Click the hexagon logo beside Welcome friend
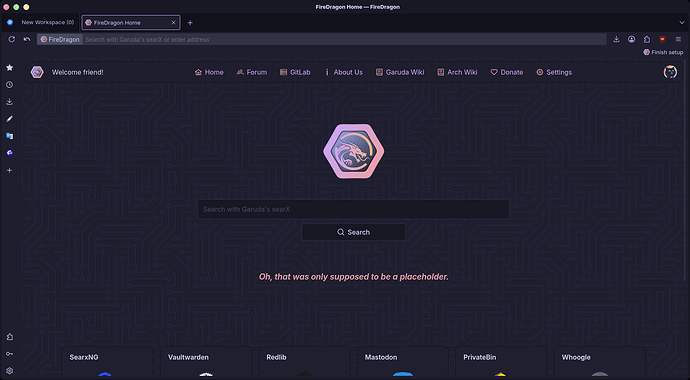The height and width of the screenshot is (380, 690). pyautogui.click(x=37, y=72)
